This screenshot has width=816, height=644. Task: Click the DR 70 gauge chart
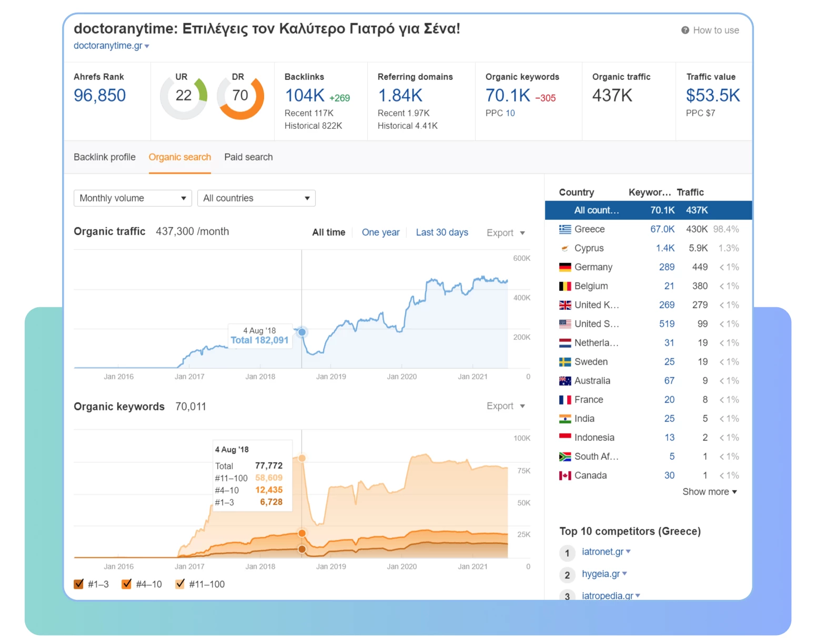click(240, 96)
